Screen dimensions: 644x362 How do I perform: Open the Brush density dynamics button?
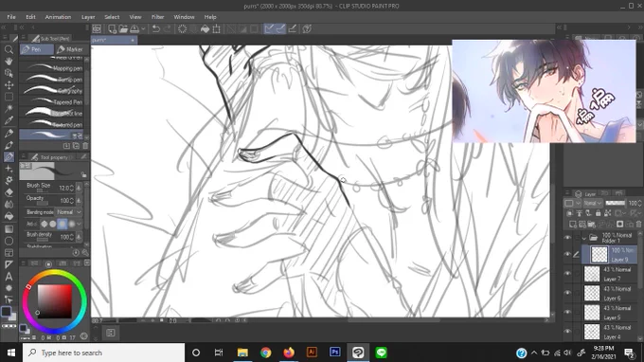[x=79, y=237]
